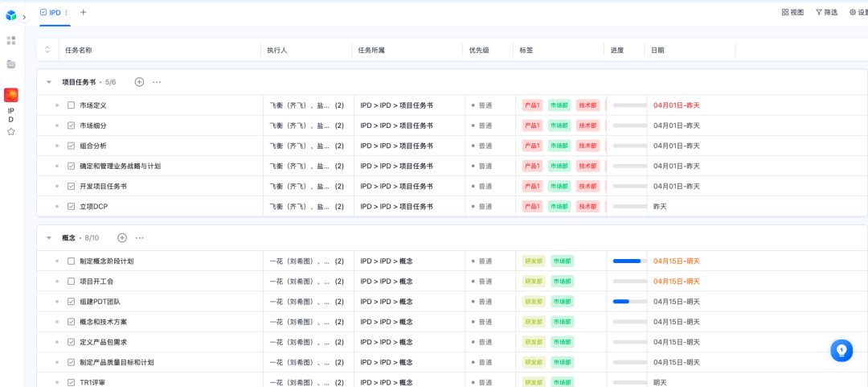Star the IPD project in sidebar
The image size is (868, 387).
[11, 131]
